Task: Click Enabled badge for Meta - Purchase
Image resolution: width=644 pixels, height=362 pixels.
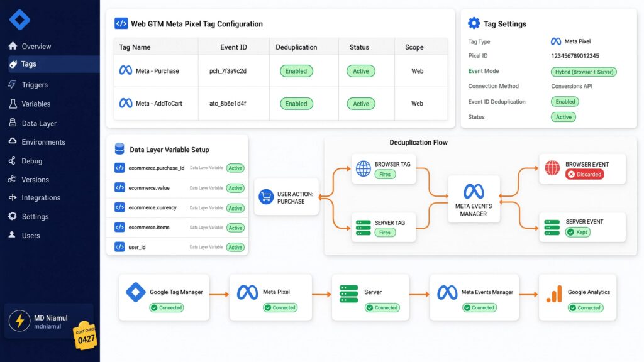Action: click(296, 71)
